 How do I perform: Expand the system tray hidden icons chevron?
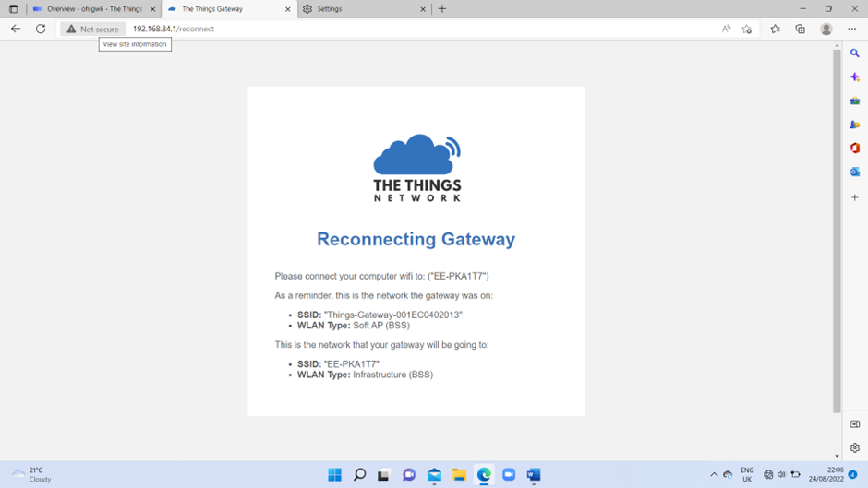pyautogui.click(x=714, y=475)
